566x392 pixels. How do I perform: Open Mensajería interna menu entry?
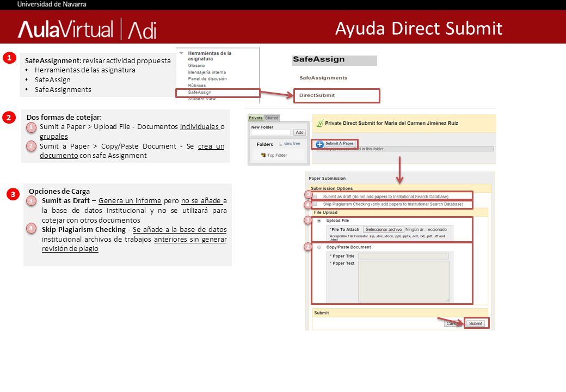(207, 72)
